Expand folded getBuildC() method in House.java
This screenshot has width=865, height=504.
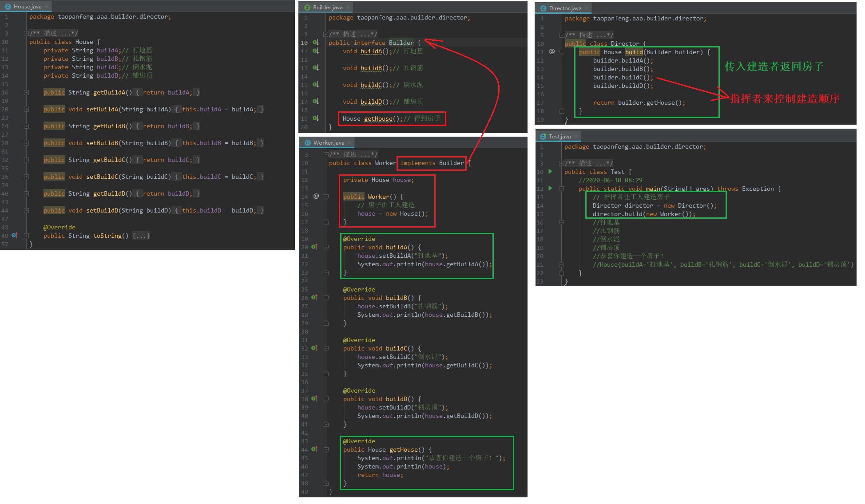click(26, 160)
